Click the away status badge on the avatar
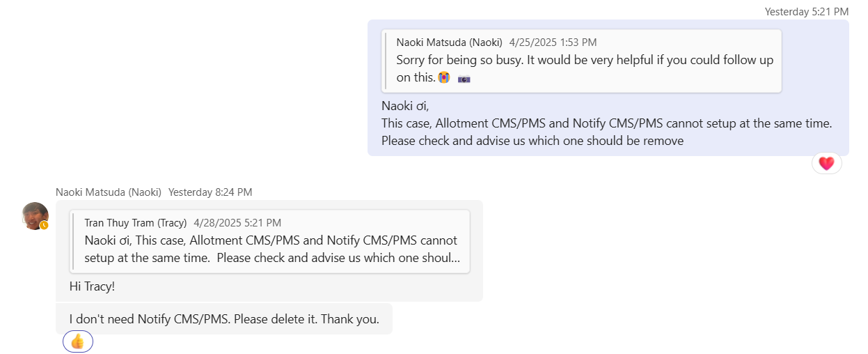 [44, 225]
